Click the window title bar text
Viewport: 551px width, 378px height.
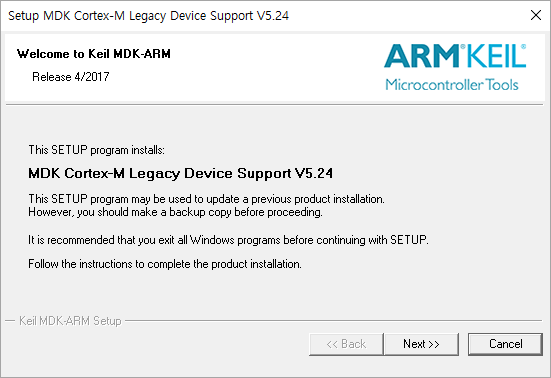coord(148,16)
